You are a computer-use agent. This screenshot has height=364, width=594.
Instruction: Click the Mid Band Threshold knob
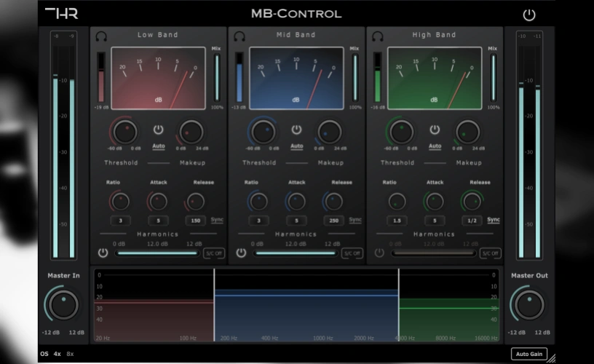[263, 132]
